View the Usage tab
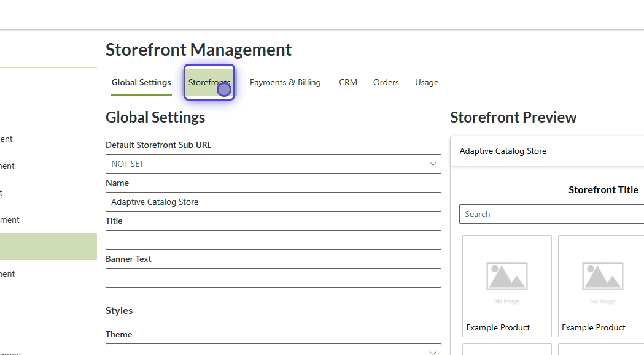This screenshot has width=644, height=355. point(426,82)
